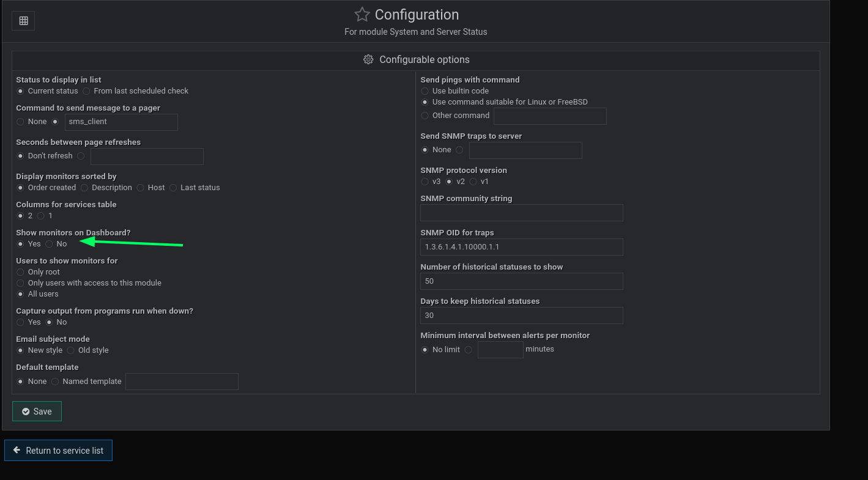Sort monitors by 'Description'

pos(84,188)
